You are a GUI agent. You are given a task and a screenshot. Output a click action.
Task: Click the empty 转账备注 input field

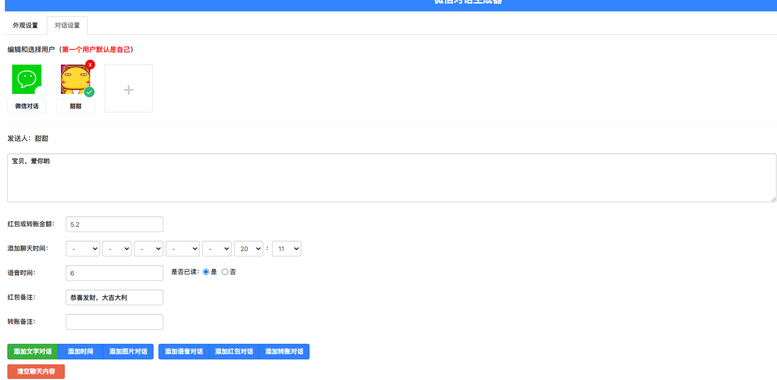pyautogui.click(x=114, y=322)
